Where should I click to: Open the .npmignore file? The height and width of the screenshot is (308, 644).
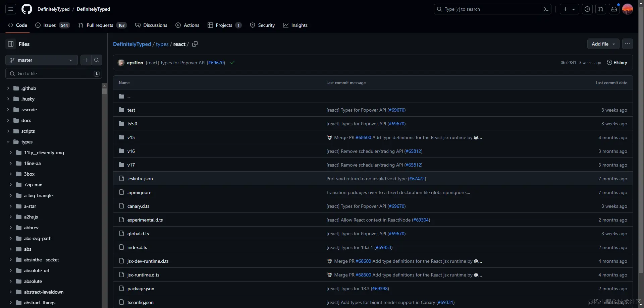(x=139, y=192)
